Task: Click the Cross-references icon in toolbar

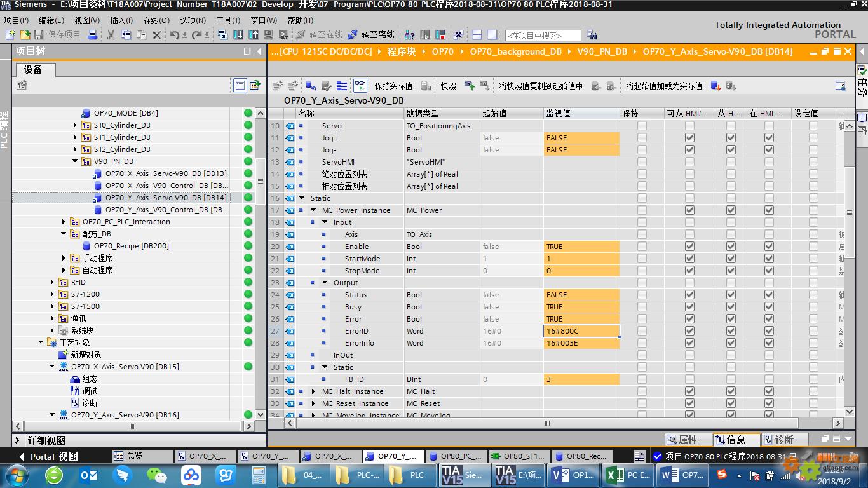Action: pos(458,35)
